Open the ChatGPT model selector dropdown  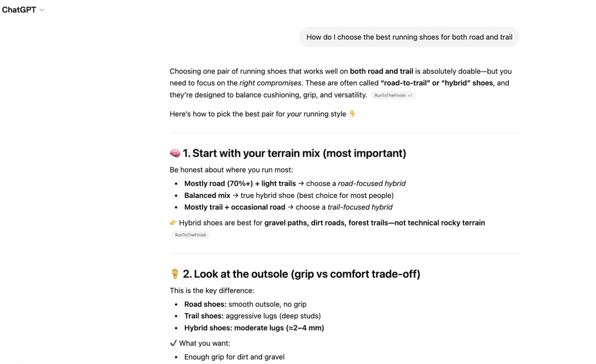tap(20, 10)
